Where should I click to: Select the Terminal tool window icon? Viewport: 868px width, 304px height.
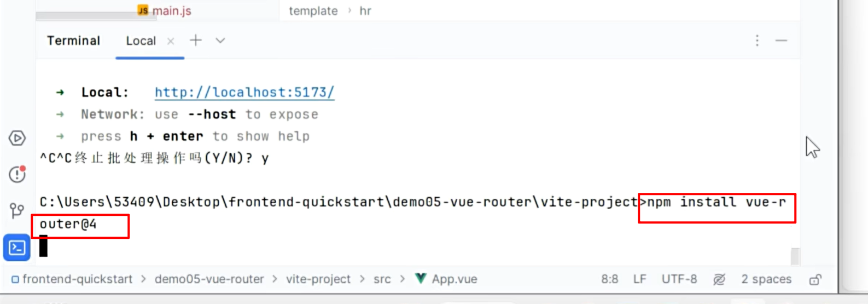point(17,248)
